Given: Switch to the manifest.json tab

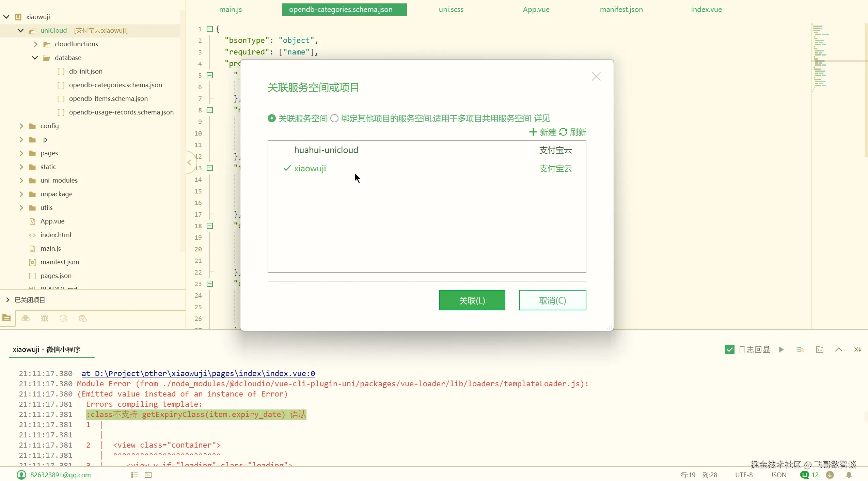Looking at the screenshot, I should point(621,10).
